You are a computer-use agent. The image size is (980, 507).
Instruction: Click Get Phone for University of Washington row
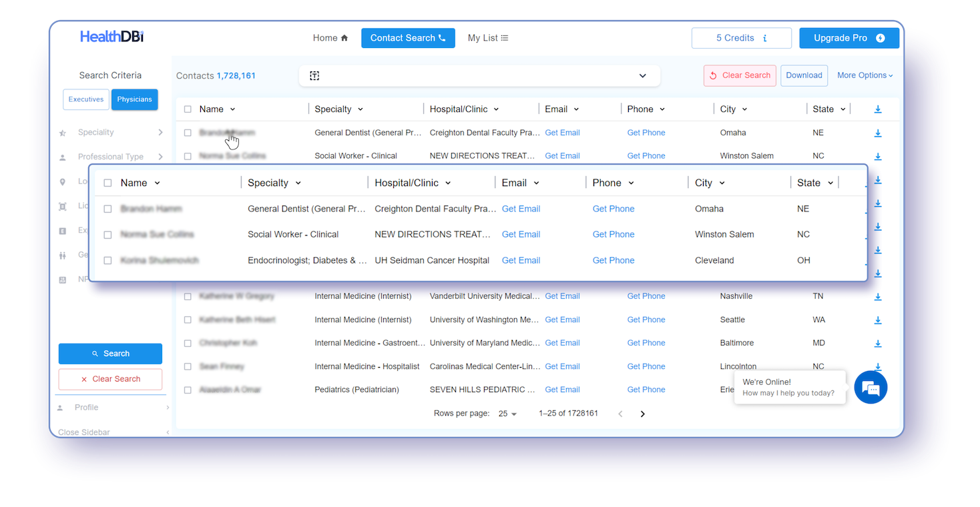tap(646, 320)
